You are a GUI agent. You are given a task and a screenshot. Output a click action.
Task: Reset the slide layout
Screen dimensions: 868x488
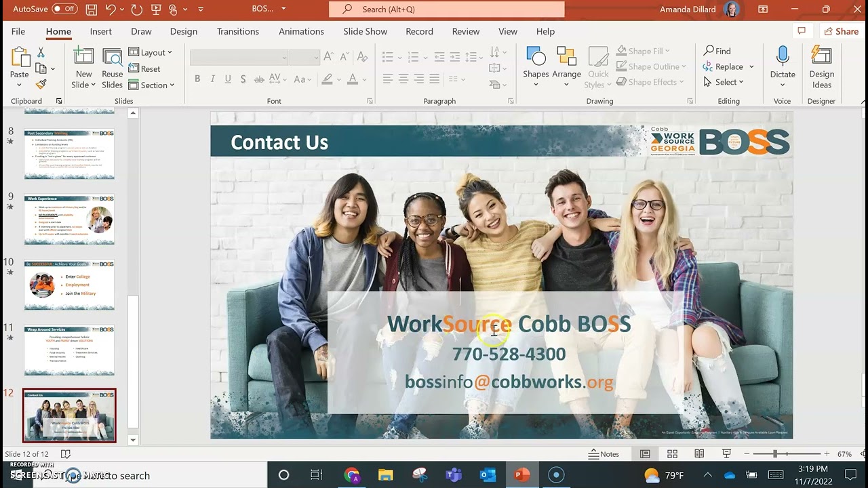[x=144, y=68]
